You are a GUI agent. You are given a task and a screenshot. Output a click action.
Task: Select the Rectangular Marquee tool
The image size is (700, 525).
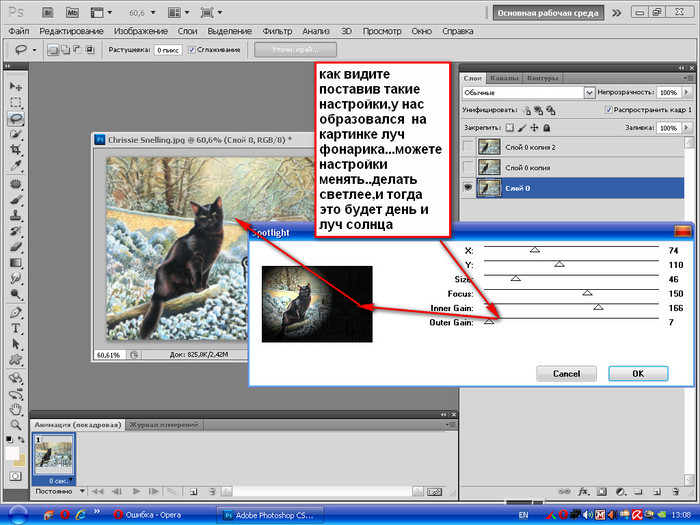pyautogui.click(x=16, y=102)
